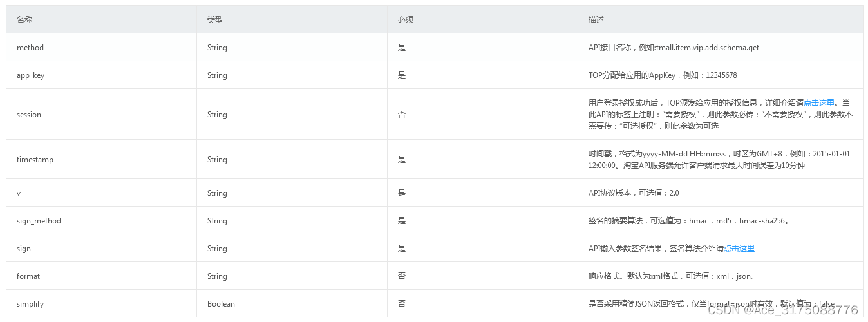Click the 必须 column header

tap(406, 20)
